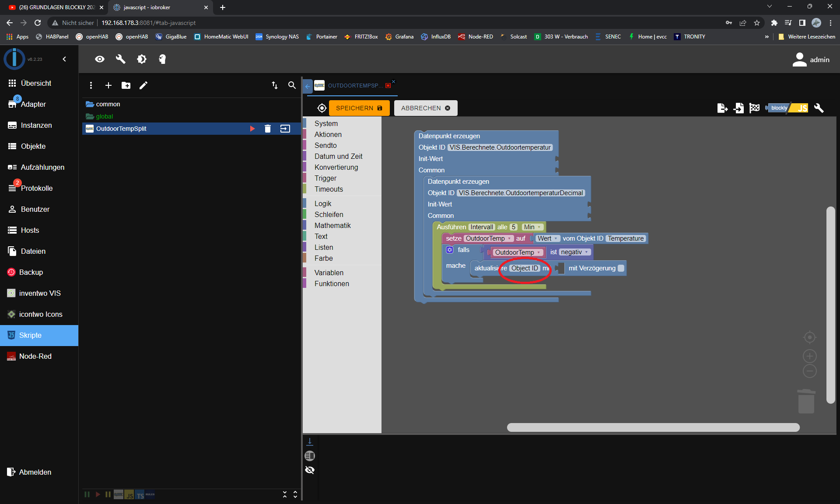Toggle the 'mit Verzögerung' checkbox
840x504 pixels.
click(621, 268)
